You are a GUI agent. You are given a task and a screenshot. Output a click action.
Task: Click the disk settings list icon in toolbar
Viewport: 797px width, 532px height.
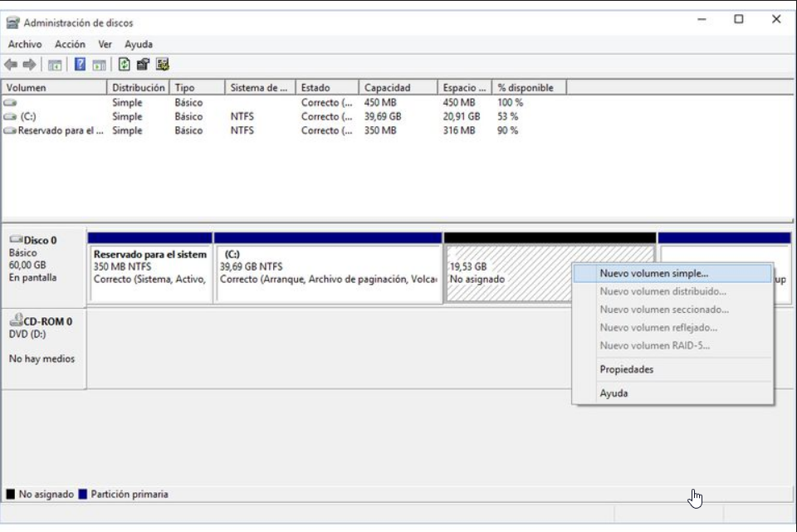pyautogui.click(x=162, y=65)
